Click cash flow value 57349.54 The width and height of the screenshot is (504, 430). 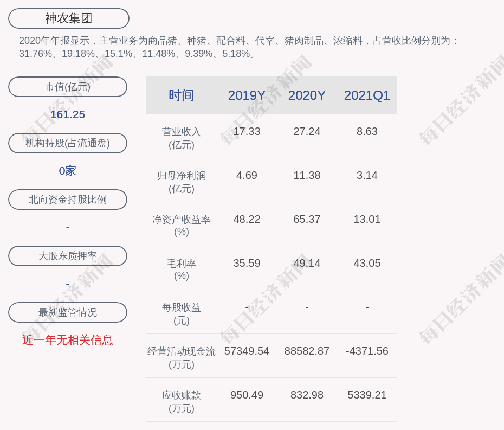[247, 351]
